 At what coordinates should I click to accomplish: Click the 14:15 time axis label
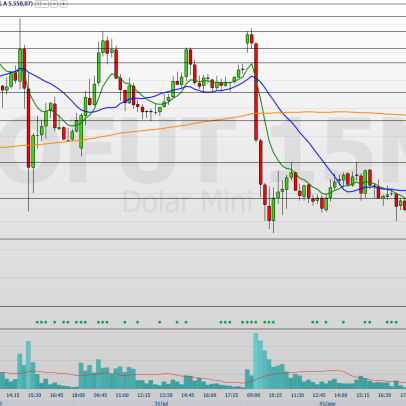pos(13,395)
